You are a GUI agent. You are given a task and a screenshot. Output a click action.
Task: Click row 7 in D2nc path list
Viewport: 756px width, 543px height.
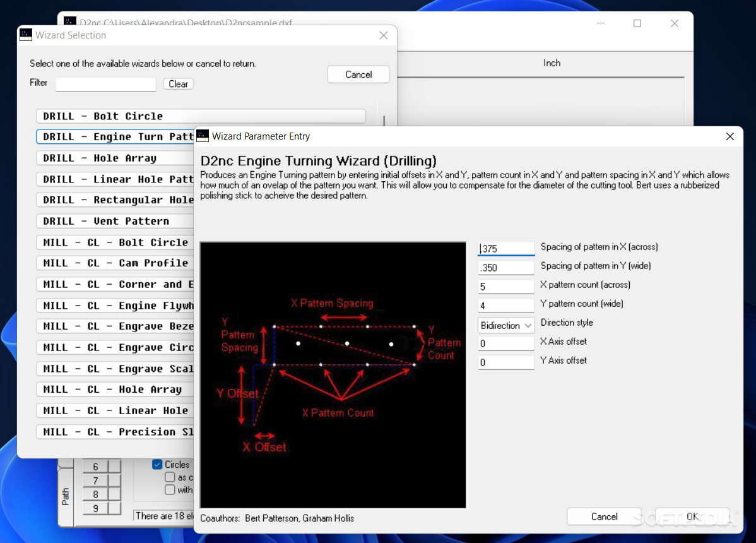(x=95, y=480)
